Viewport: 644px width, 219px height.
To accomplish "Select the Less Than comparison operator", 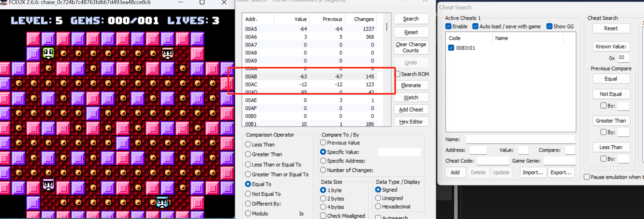I will point(248,144).
